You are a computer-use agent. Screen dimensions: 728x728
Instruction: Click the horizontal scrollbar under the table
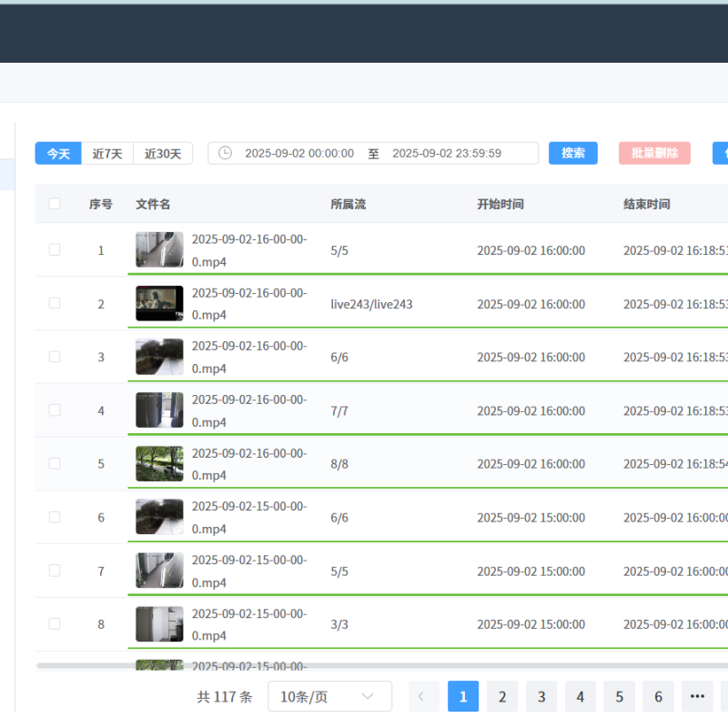coord(364,666)
